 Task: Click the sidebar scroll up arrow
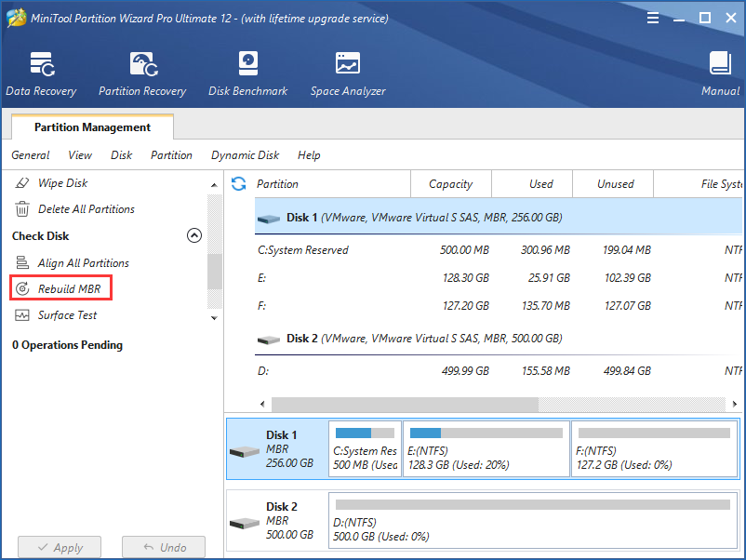click(x=214, y=184)
